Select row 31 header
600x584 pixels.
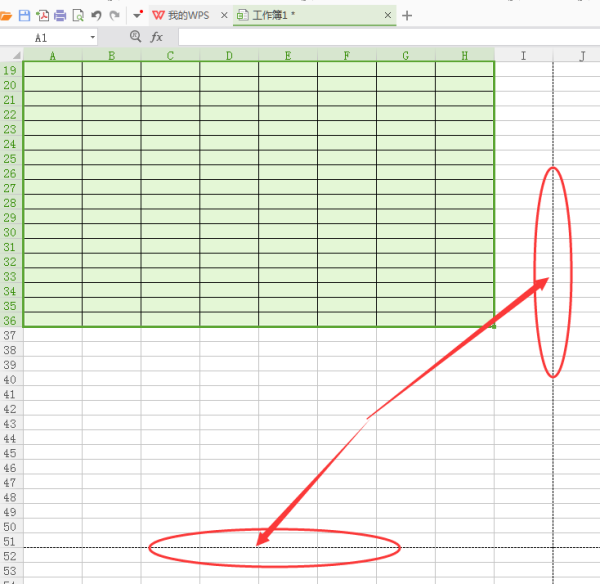point(11,247)
